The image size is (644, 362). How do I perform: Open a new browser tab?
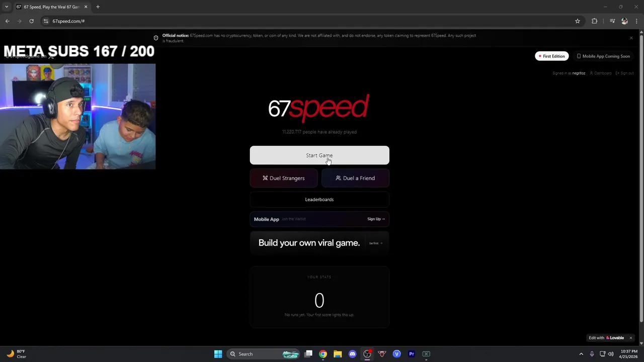coord(98,7)
